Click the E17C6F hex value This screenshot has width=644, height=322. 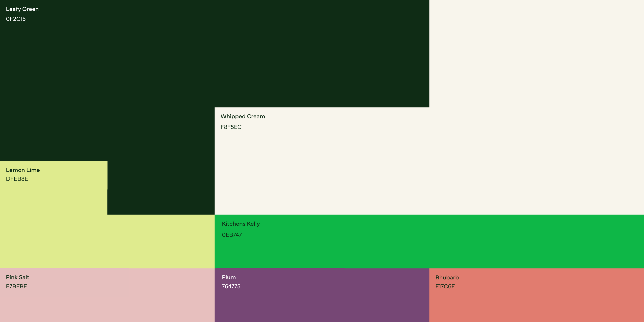445,287
